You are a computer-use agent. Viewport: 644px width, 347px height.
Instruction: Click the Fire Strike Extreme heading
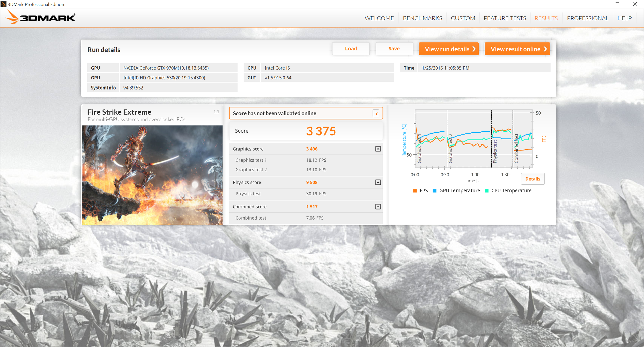tap(119, 112)
